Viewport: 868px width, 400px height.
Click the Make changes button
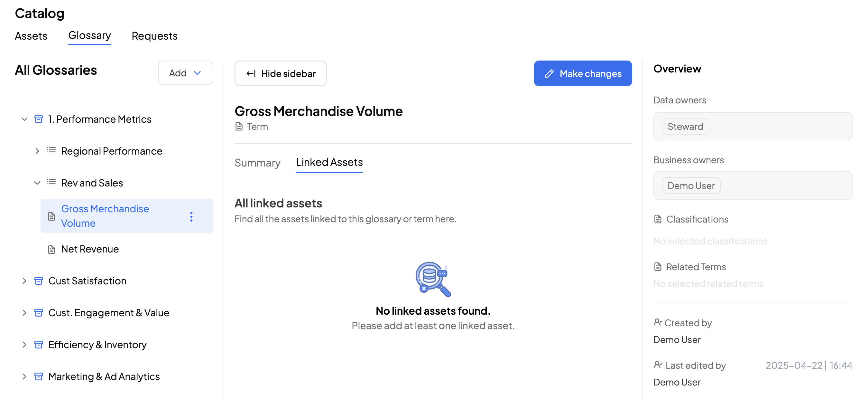click(x=583, y=73)
